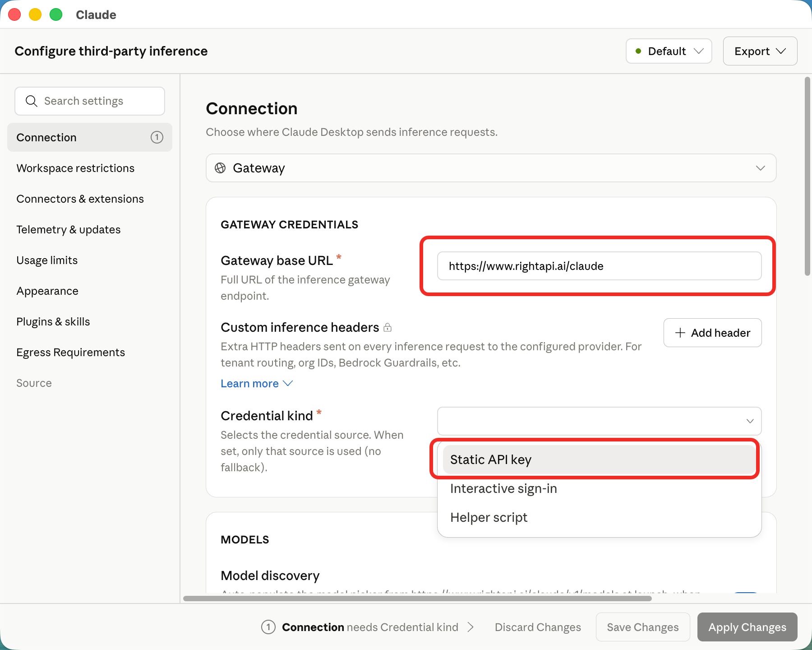Image resolution: width=812 pixels, height=650 pixels.
Task: Click the lock icon beside Custom inference headers
Action: click(x=388, y=327)
